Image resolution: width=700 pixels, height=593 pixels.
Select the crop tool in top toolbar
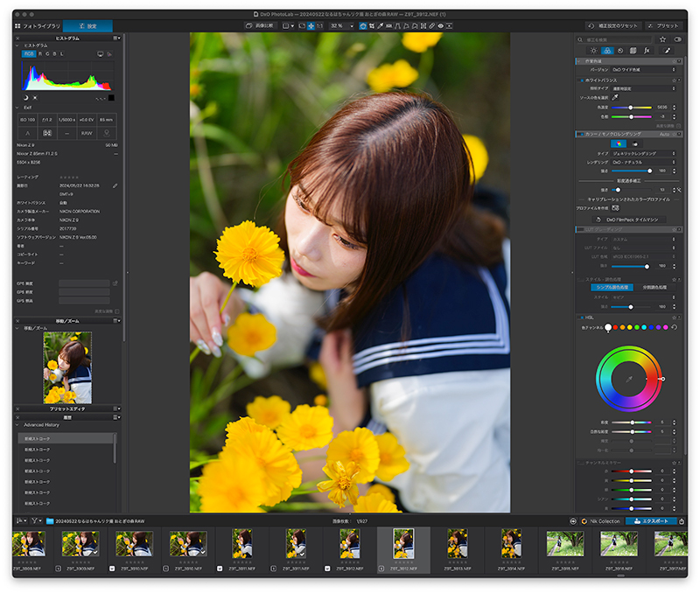371,26
